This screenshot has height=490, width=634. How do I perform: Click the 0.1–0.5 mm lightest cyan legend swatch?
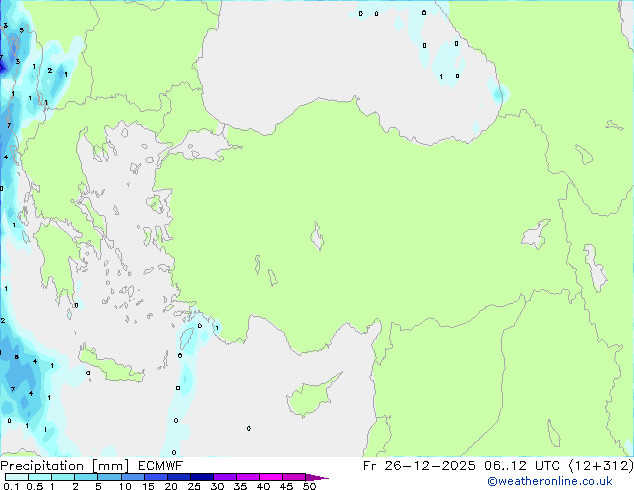click(x=17, y=477)
